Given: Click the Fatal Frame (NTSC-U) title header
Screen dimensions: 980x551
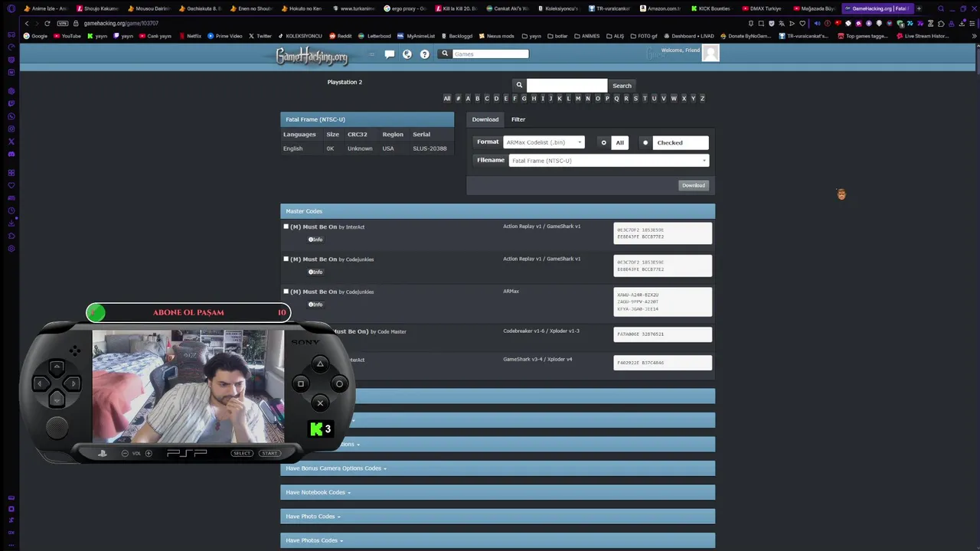Looking at the screenshot, I should pyautogui.click(x=367, y=119).
